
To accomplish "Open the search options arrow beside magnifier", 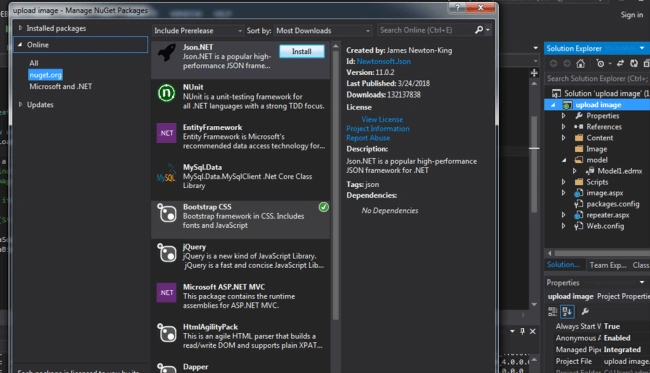I will pyautogui.click(x=488, y=30).
